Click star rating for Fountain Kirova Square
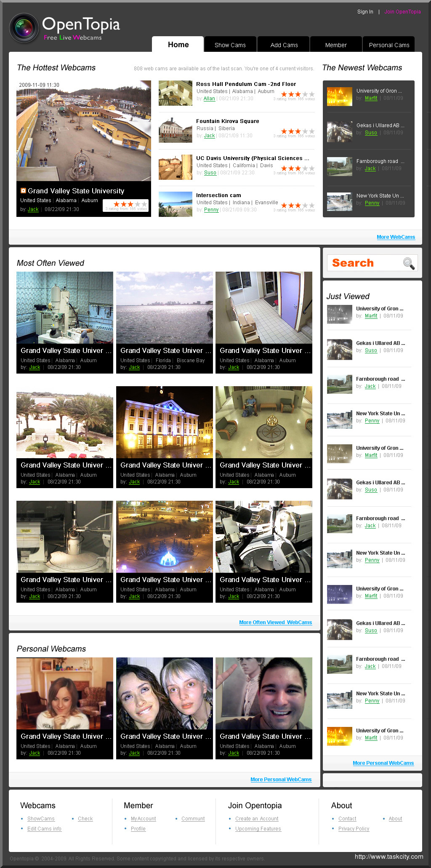Viewport: 431px width, 868px height. [x=298, y=131]
